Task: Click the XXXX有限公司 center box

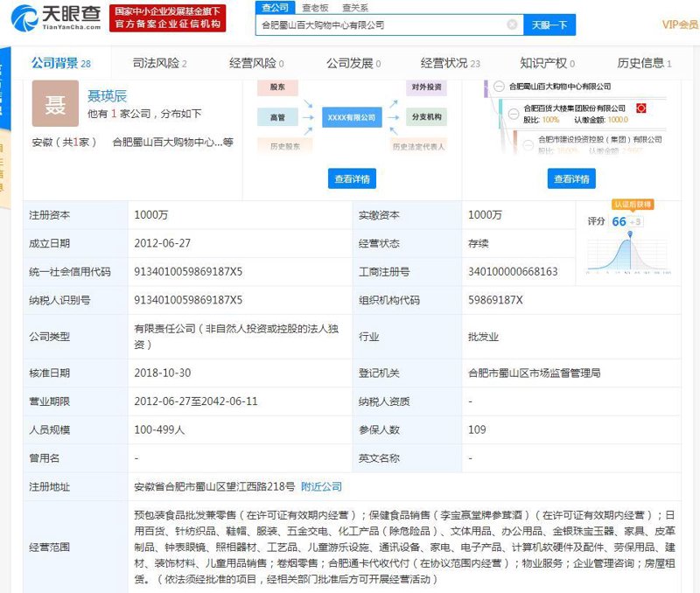Action: pyautogui.click(x=352, y=117)
